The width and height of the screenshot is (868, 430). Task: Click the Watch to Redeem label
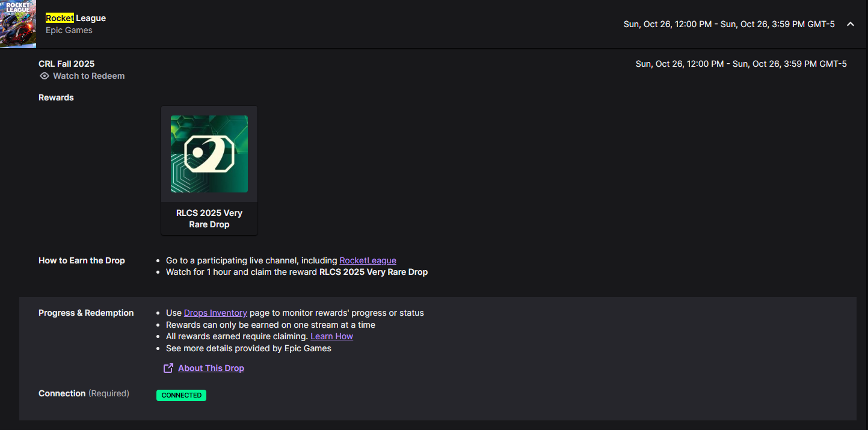point(89,76)
